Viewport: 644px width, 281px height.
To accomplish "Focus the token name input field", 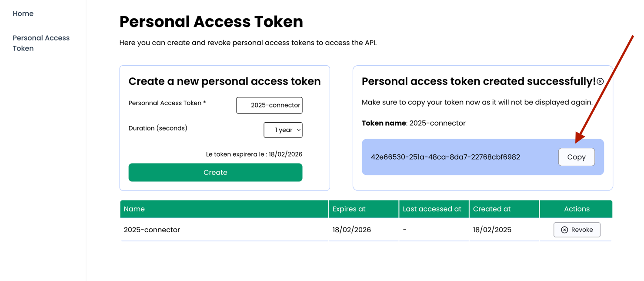I will click(x=269, y=105).
